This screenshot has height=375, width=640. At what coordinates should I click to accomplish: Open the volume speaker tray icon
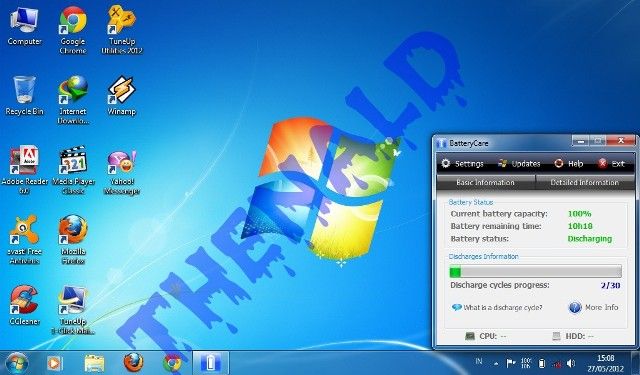tap(571, 363)
